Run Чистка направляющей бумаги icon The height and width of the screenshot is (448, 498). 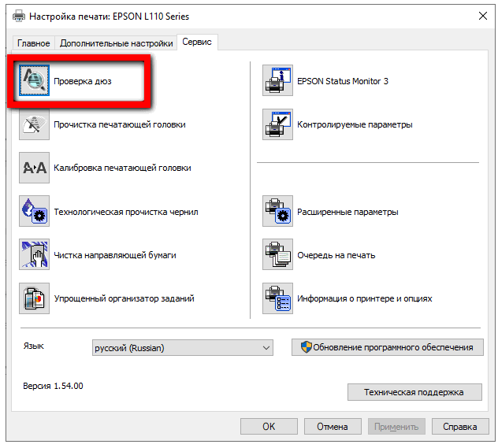(x=34, y=255)
